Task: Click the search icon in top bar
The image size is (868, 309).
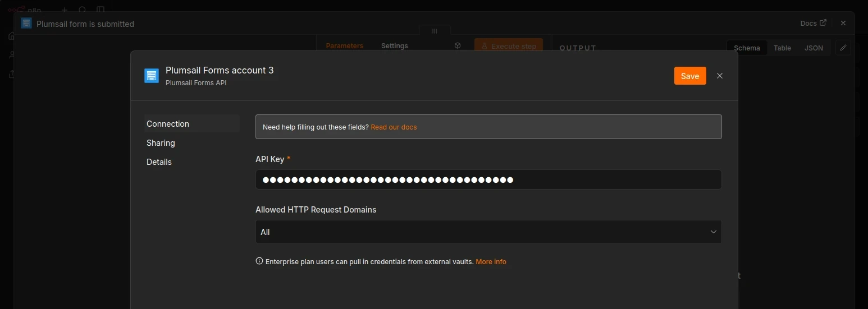Action: [x=83, y=10]
